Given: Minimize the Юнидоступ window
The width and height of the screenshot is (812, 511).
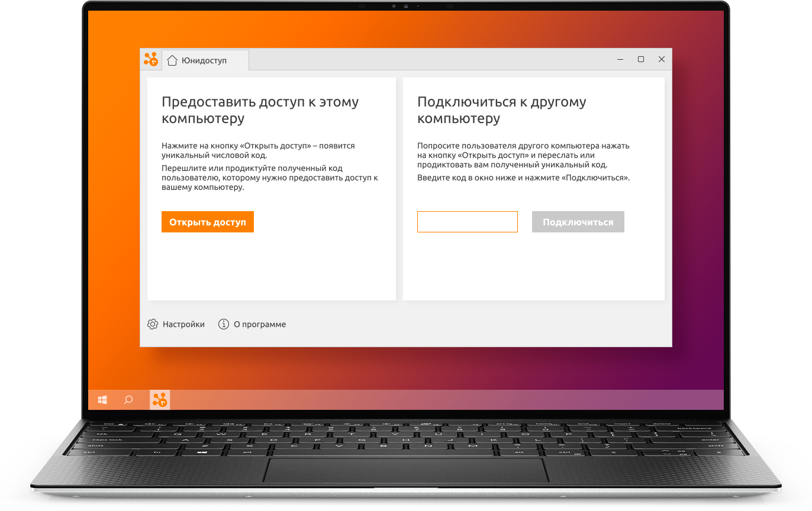Looking at the screenshot, I should 620,59.
